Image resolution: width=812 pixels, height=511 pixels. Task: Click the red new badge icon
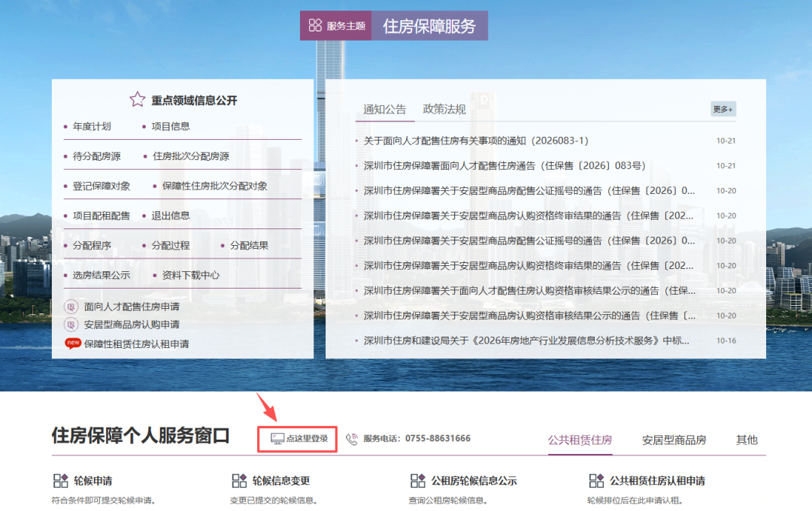73,343
